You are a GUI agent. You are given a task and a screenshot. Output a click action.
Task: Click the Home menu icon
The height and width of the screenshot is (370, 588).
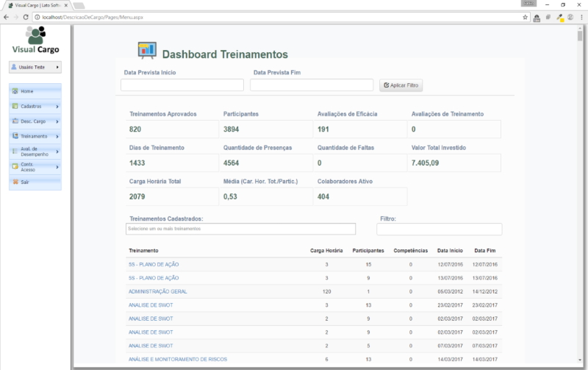click(x=15, y=91)
